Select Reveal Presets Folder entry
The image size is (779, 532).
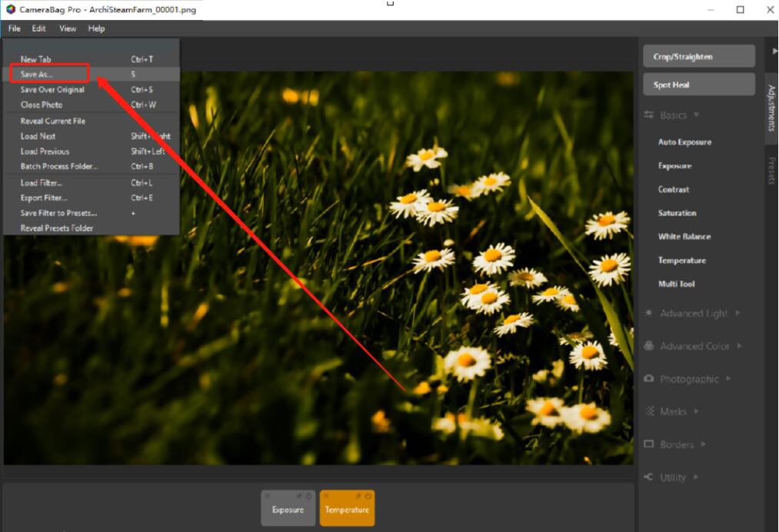coord(92,228)
